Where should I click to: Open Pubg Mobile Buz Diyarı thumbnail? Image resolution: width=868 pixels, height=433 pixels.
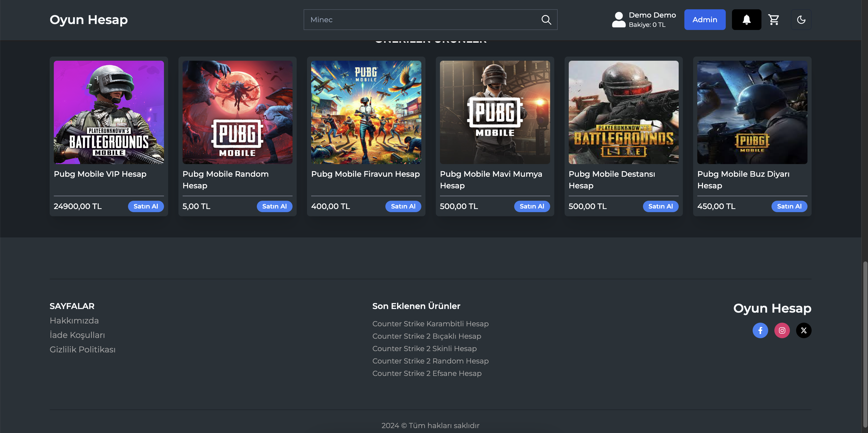(752, 112)
